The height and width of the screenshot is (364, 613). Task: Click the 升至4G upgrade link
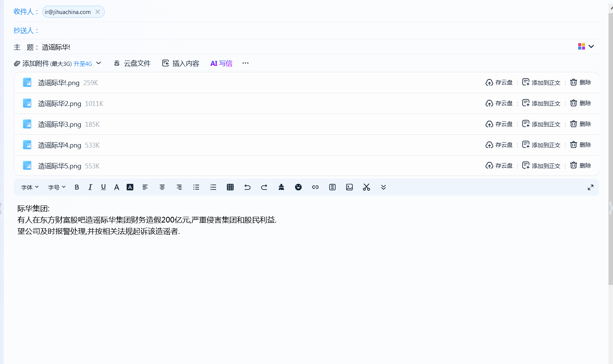83,64
